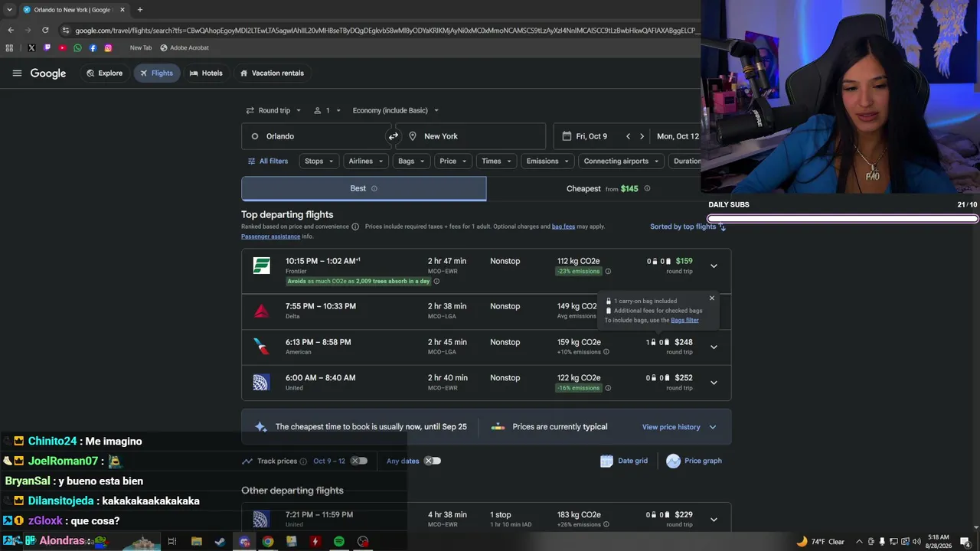Toggle Track prices for Any dates
This screenshot has height=551, width=980.
(x=433, y=461)
